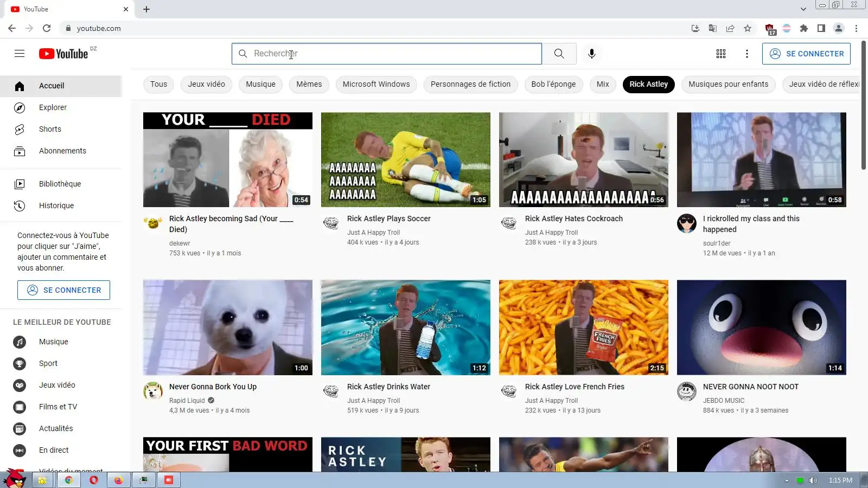Select the Tous filter chip
Image resolution: width=868 pixels, height=488 pixels.
click(158, 84)
